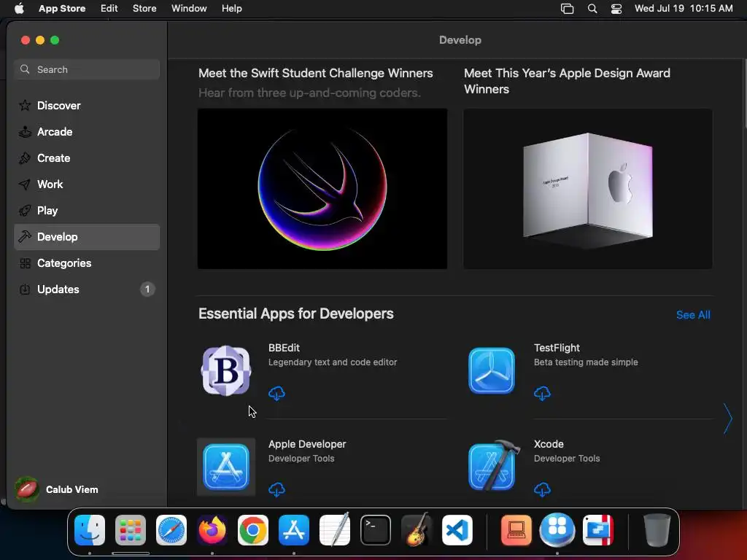747x560 pixels.
Task: Download TestFlight via cloud icon
Action: (x=542, y=393)
